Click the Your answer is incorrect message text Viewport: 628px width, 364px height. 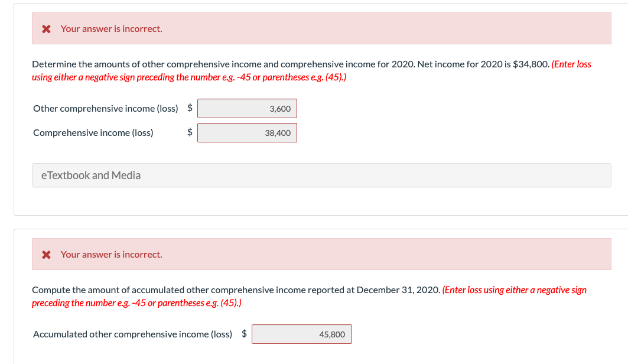coord(110,28)
